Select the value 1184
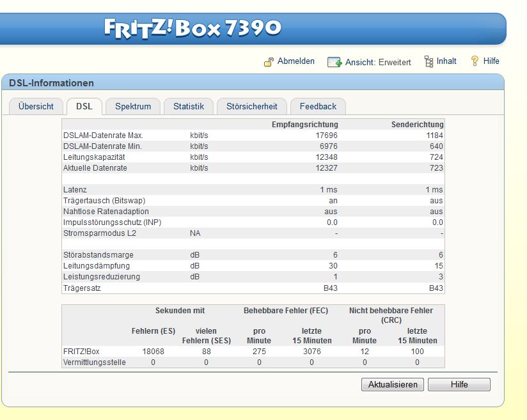Viewport: 527px width, 420px height. pyautogui.click(x=434, y=136)
